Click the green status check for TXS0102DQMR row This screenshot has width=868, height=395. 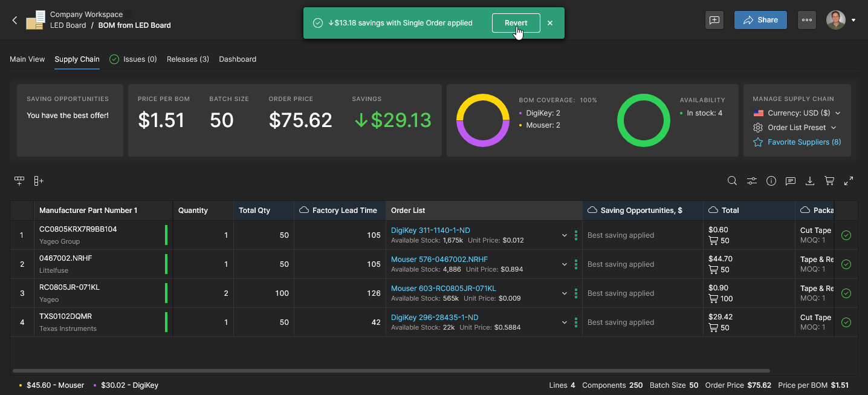846,322
